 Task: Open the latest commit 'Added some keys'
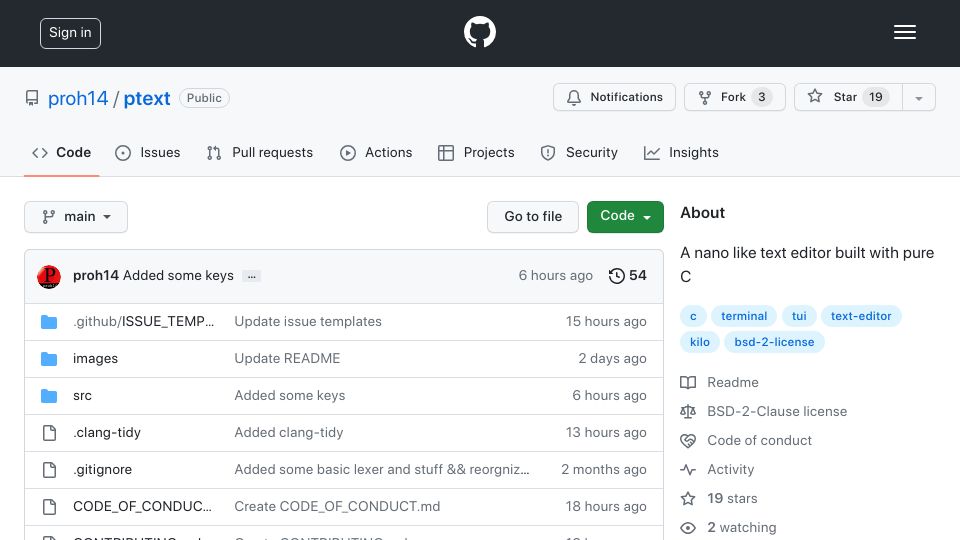178,276
